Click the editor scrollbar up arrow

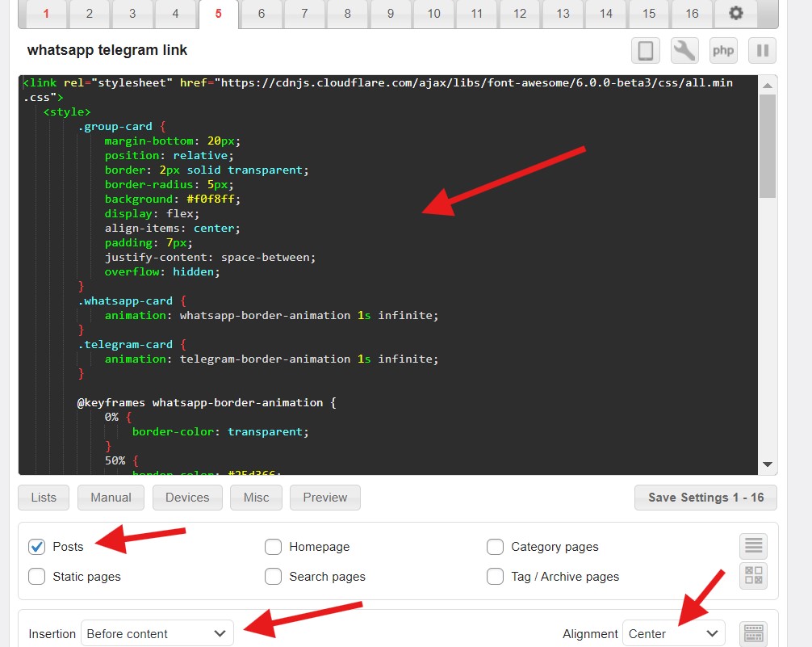pyautogui.click(x=768, y=86)
